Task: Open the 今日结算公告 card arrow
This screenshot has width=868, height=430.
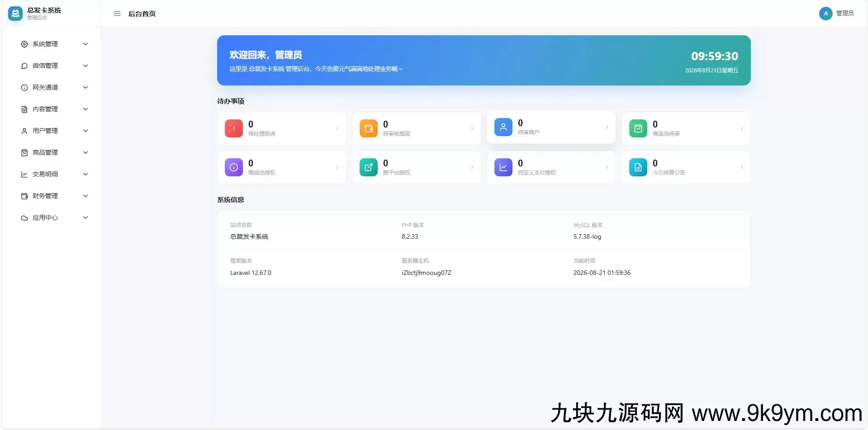Action: tap(742, 167)
